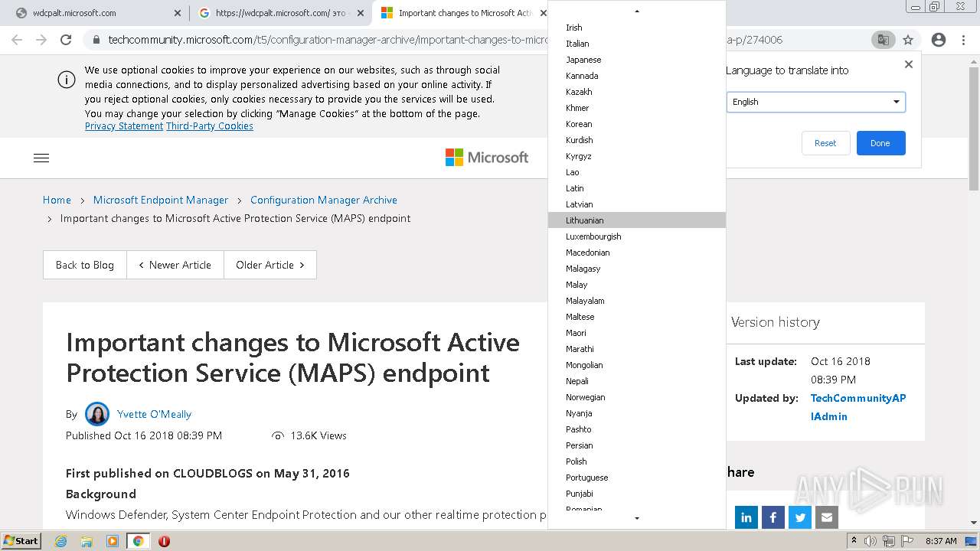Image resolution: width=980 pixels, height=551 pixels.
Task: Share the article via email icon
Action: pos(827,517)
